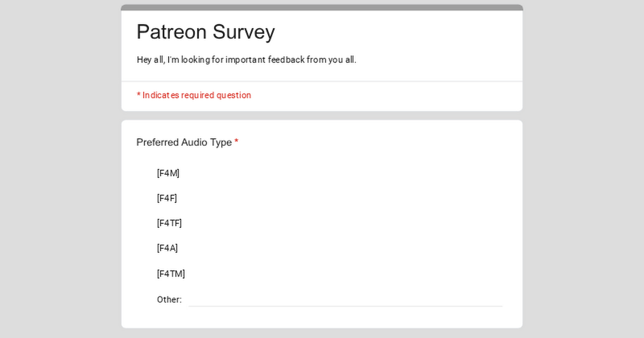Image resolution: width=644 pixels, height=338 pixels.
Task: Click the Other text input line
Action: (x=345, y=299)
